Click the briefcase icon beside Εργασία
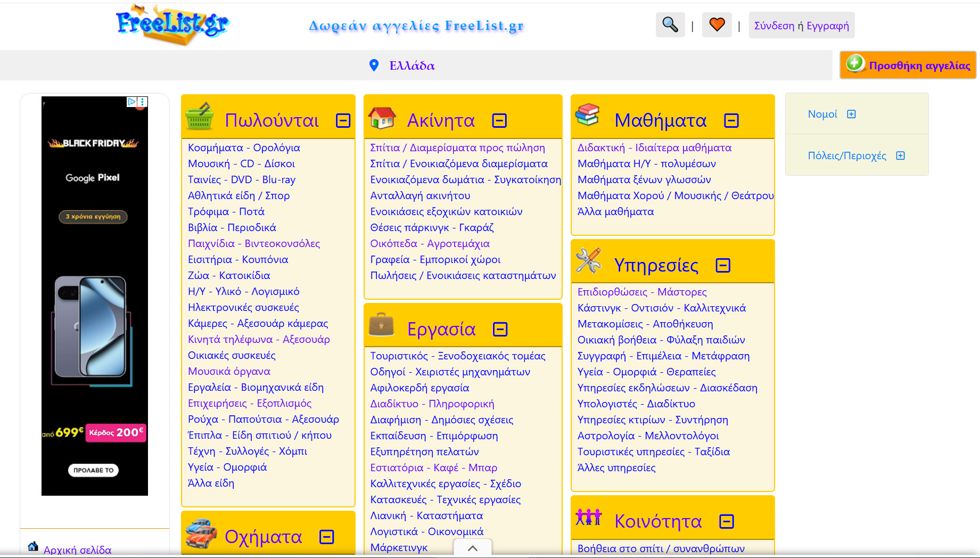 [381, 325]
